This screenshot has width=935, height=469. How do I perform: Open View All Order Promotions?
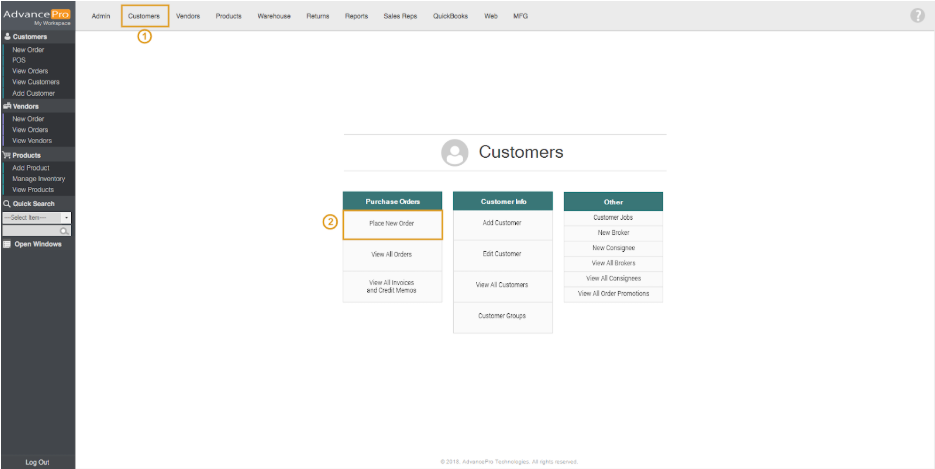click(x=613, y=294)
